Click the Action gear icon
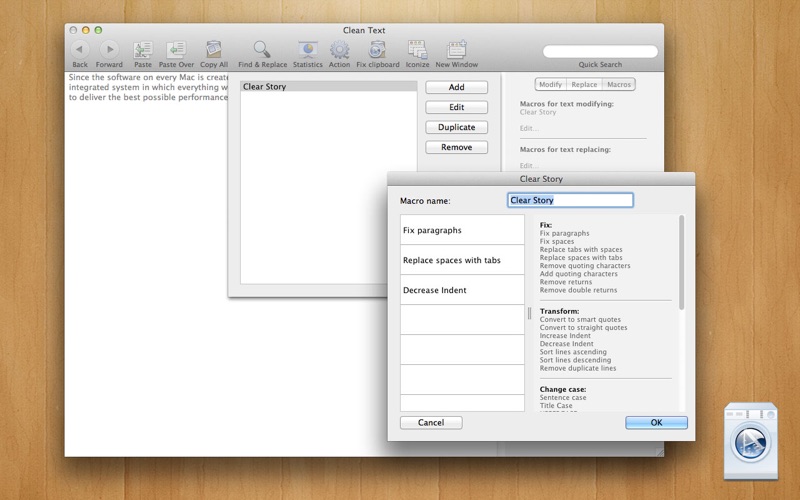The image size is (800, 500). 339,49
